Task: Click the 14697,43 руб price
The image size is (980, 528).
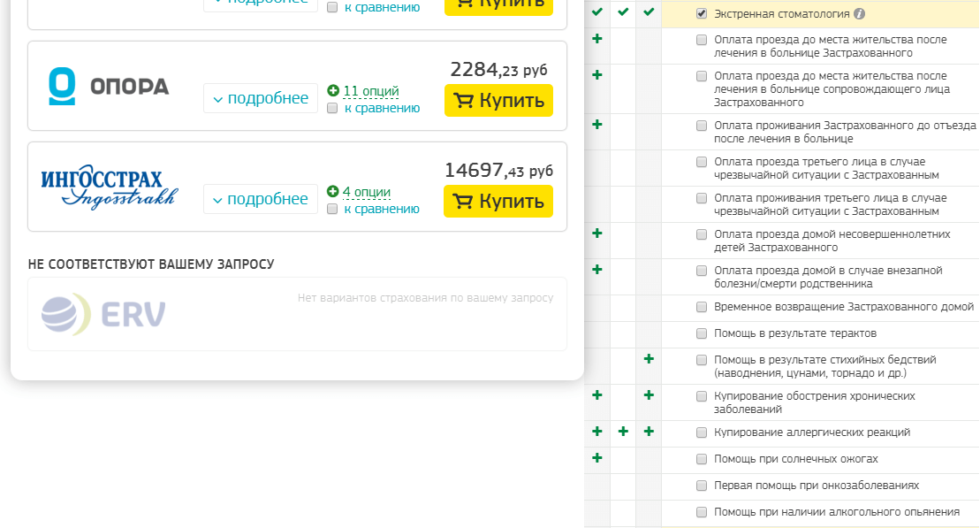Action: click(x=498, y=170)
